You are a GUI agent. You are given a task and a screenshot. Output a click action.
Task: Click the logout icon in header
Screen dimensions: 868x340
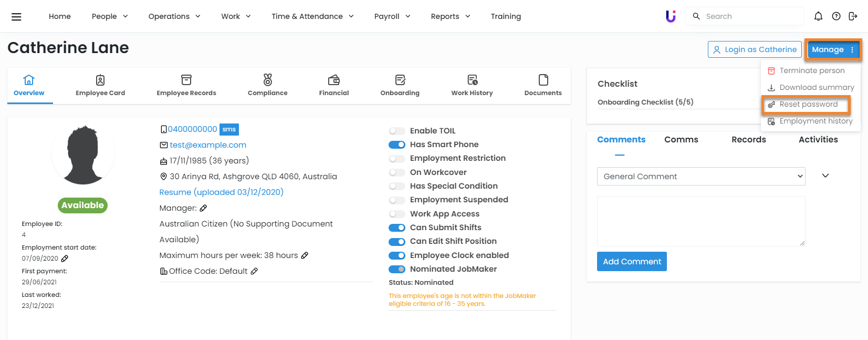tap(853, 16)
